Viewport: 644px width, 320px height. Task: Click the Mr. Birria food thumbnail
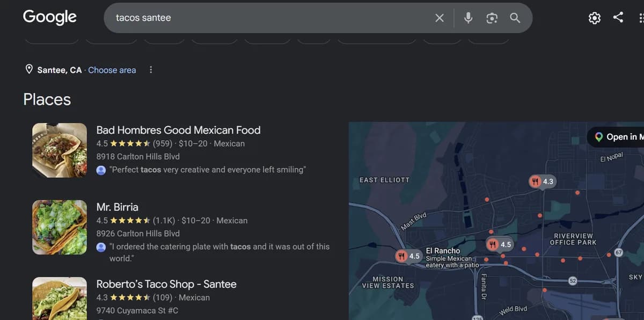click(x=60, y=228)
